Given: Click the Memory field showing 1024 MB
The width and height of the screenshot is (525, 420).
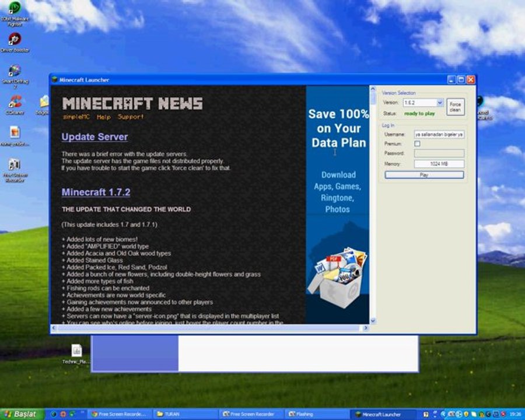Looking at the screenshot, I should (439, 164).
